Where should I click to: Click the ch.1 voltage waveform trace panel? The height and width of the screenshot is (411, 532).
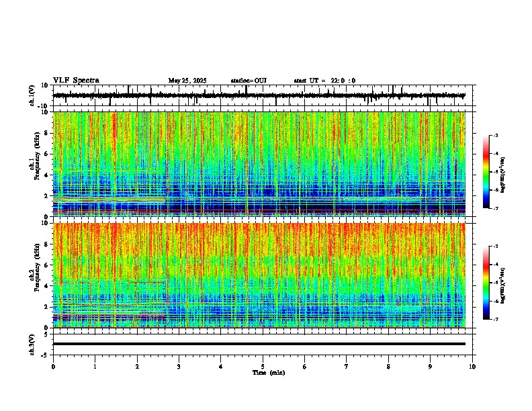click(264, 95)
